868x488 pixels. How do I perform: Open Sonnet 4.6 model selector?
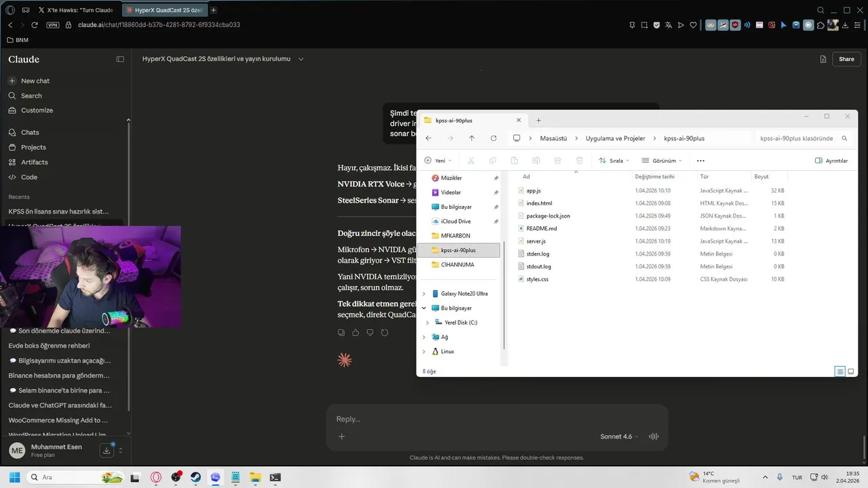[619, 436]
